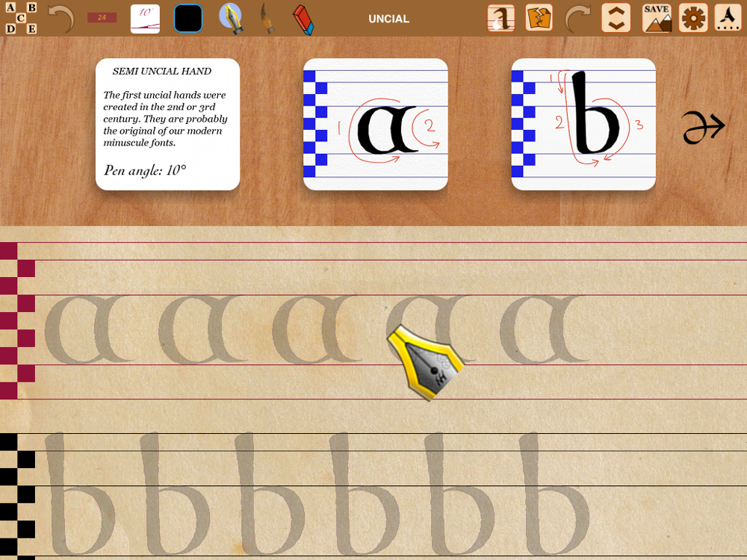Open the 10° pen angle setting
Screen dimensions: 747x560
click(x=146, y=19)
